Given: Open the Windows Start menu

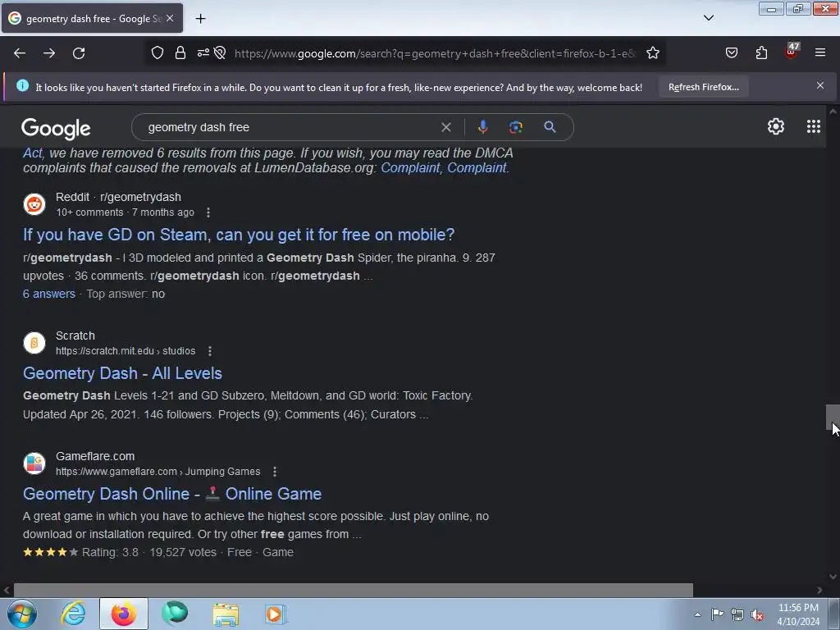Looking at the screenshot, I should pos(22,614).
